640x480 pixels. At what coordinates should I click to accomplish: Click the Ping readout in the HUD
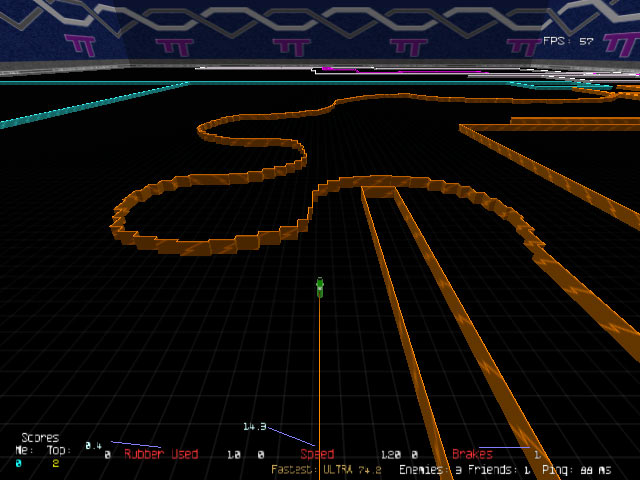coord(577,468)
